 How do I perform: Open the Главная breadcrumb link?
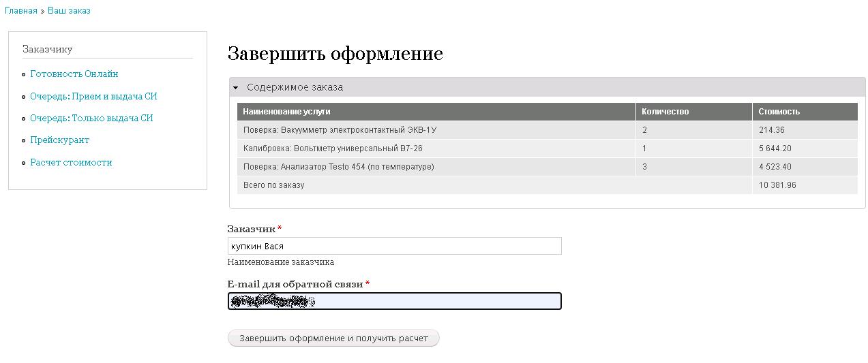21,11
